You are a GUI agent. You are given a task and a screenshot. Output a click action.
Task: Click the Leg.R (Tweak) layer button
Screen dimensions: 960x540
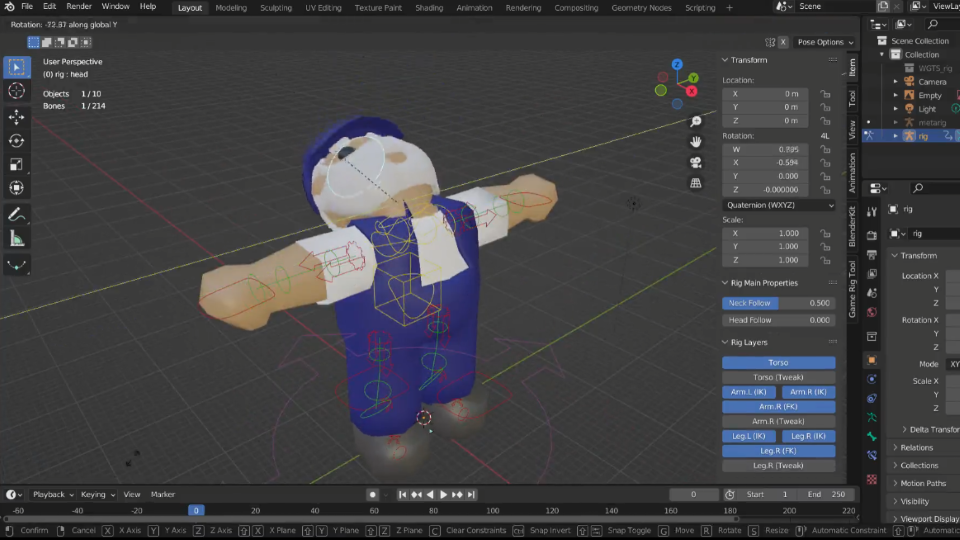click(778, 465)
